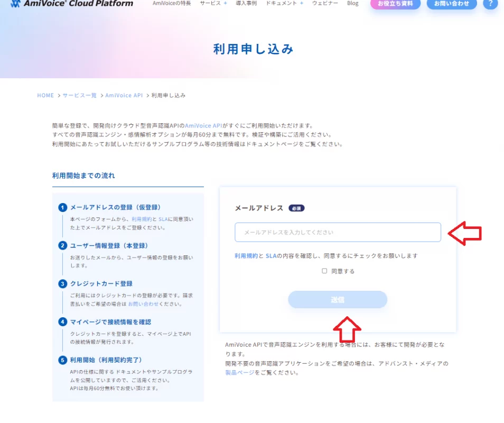Click the 必須 badge beside メールアドレス

pyautogui.click(x=296, y=208)
